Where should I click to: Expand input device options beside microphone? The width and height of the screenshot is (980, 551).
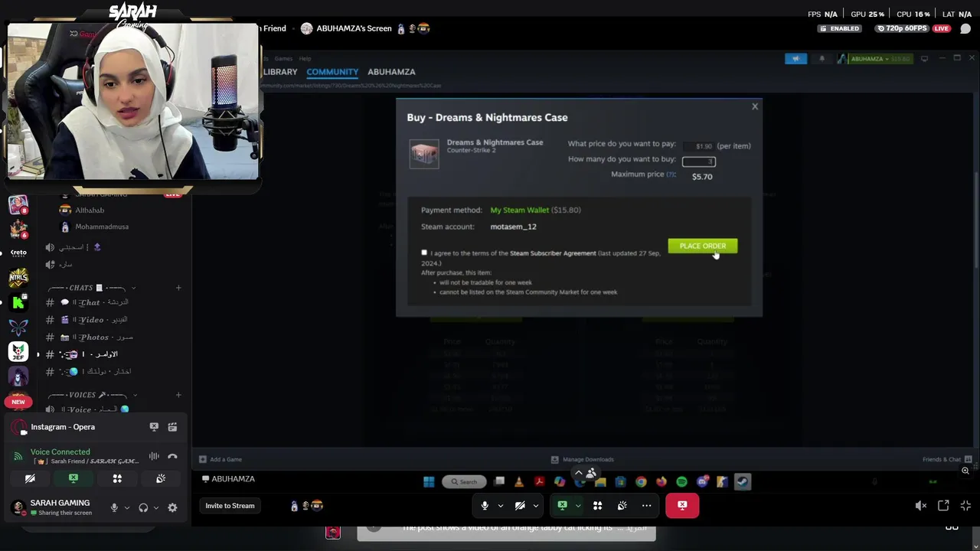126,507
